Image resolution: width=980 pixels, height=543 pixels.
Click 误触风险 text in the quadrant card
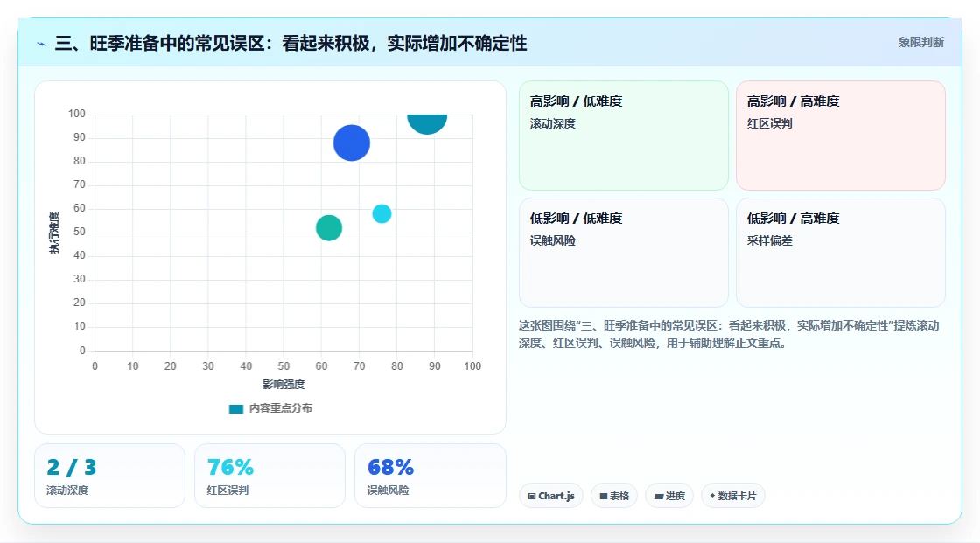point(552,240)
